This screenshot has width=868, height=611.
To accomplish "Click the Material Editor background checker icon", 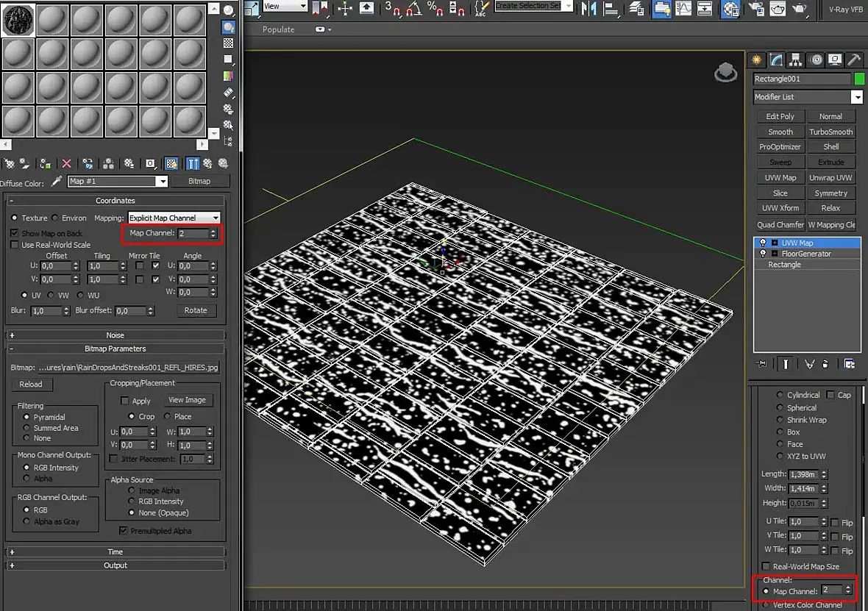I will [x=229, y=43].
